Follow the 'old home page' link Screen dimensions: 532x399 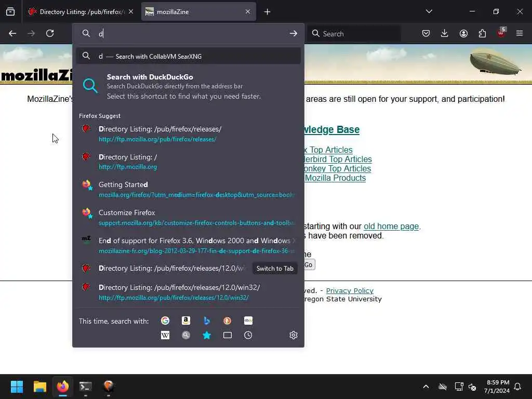pos(391,227)
